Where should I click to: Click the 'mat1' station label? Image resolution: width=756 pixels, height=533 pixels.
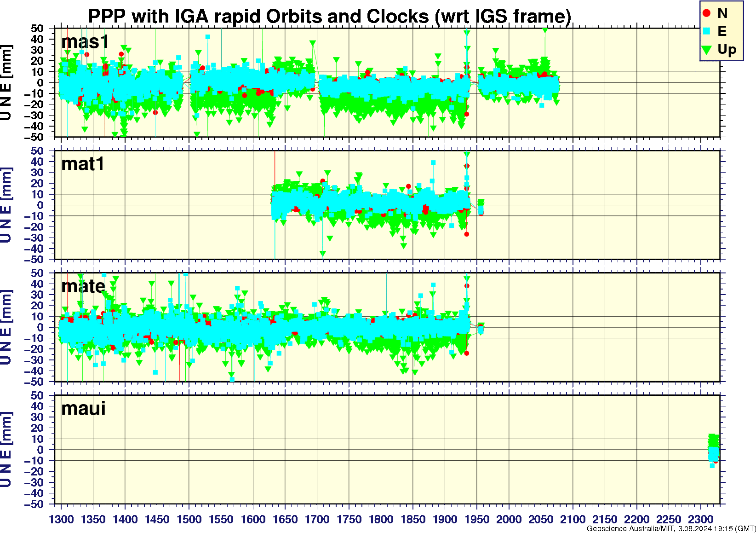tap(83, 164)
